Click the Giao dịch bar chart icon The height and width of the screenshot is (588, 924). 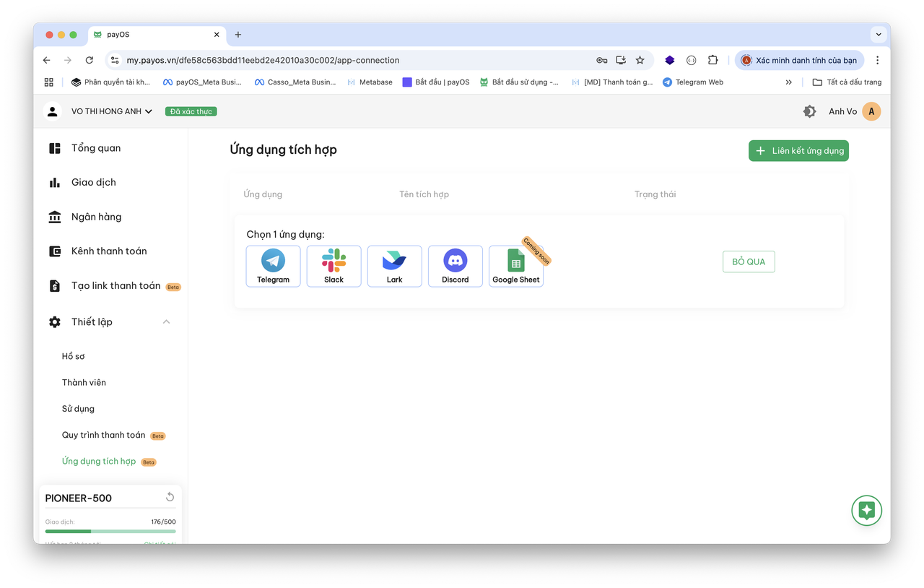pos(55,182)
